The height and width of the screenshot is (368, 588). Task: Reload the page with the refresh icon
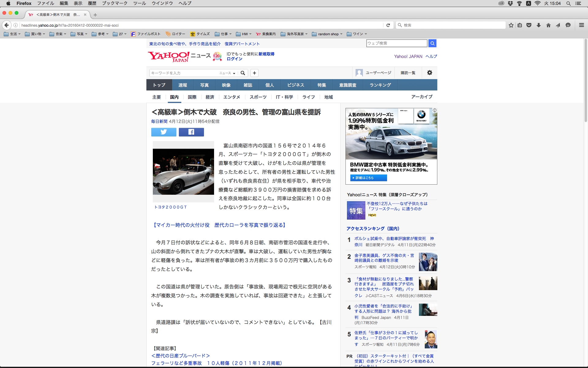click(388, 25)
